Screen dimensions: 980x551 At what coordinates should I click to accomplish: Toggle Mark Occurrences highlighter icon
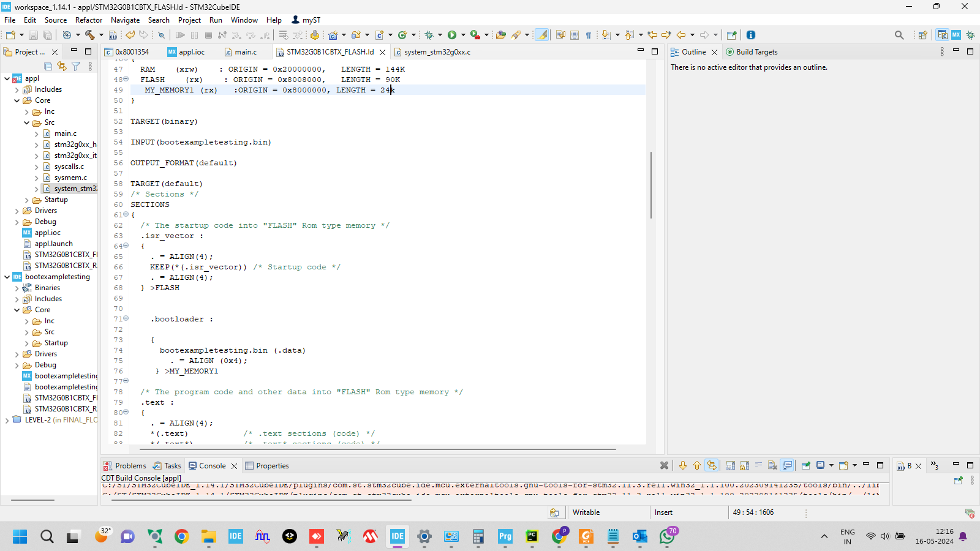(x=541, y=35)
